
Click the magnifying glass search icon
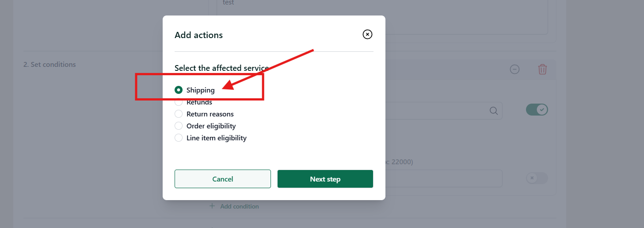pos(494,111)
